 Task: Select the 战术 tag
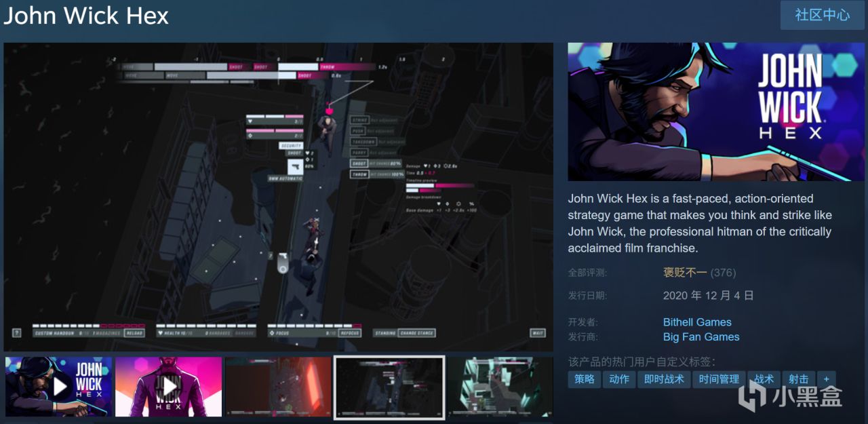[x=764, y=379]
